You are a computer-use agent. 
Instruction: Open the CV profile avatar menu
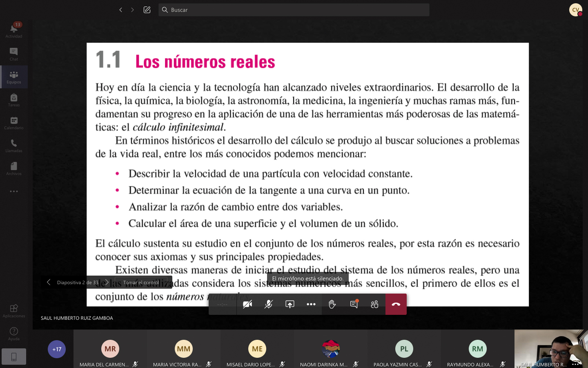click(576, 10)
